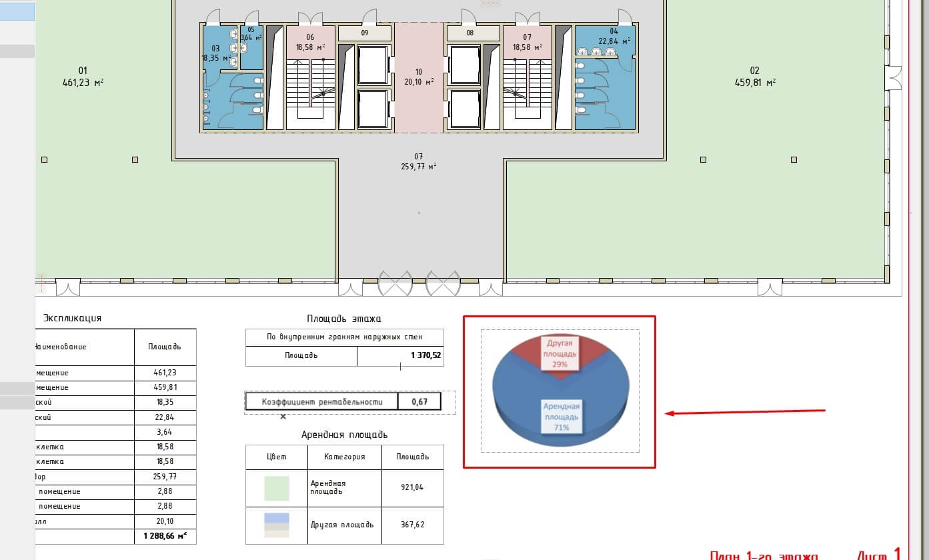Click the 20,10 cell in Экспликация table
The width and height of the screenshot is (929, 560).
(165, 521)
